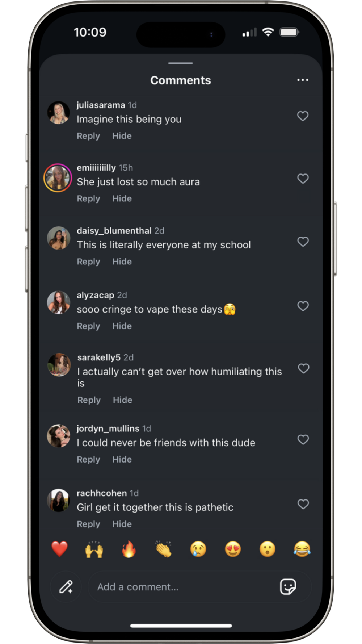The image size is (362, 644).
Task: Insert the fire emoji reaction
Action: click(x=129, y=549)
